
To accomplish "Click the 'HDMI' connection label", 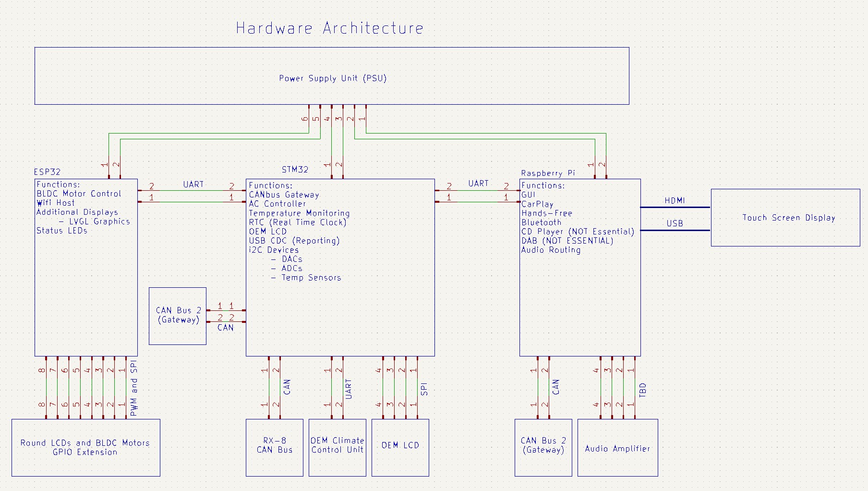I will click(x=675, y=200).
